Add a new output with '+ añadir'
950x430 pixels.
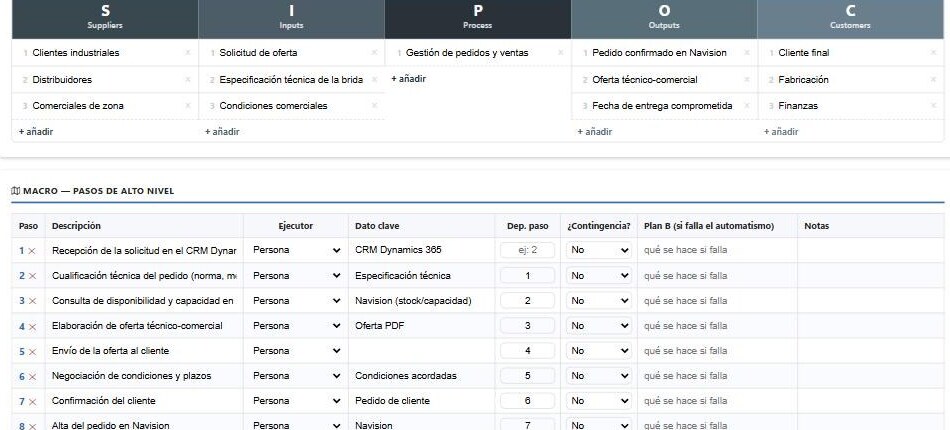point(594,131)
